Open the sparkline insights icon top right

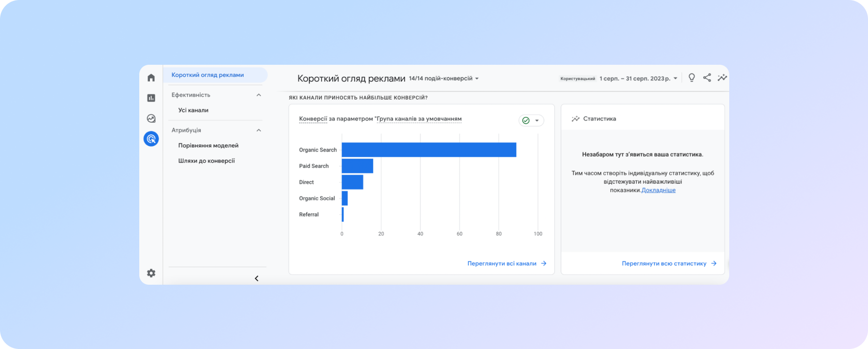(722, 78)
